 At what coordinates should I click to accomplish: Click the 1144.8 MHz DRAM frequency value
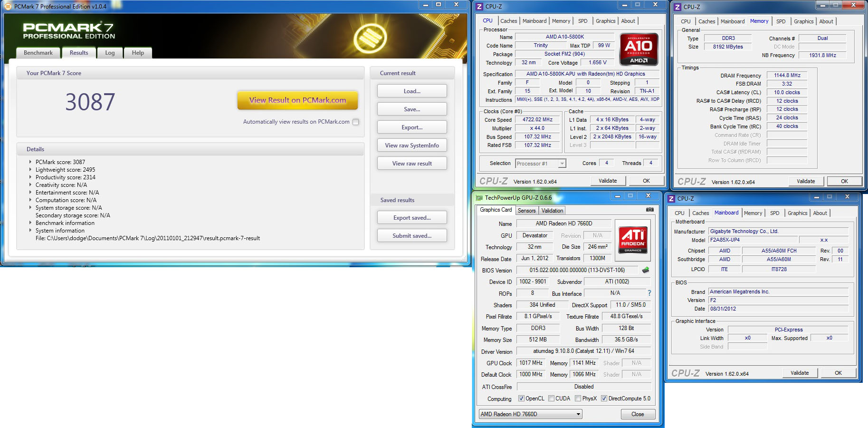tap(787, 75)
